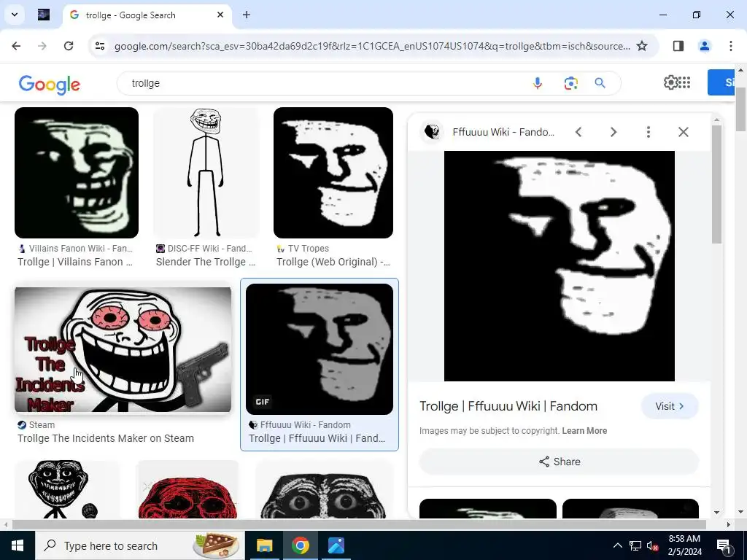Open the Fffuuuu Wiki GIF thumbnail
Image resolution: width=747 pixels, height=560 pixels.
pyautogui.click(x=320, y=349)
